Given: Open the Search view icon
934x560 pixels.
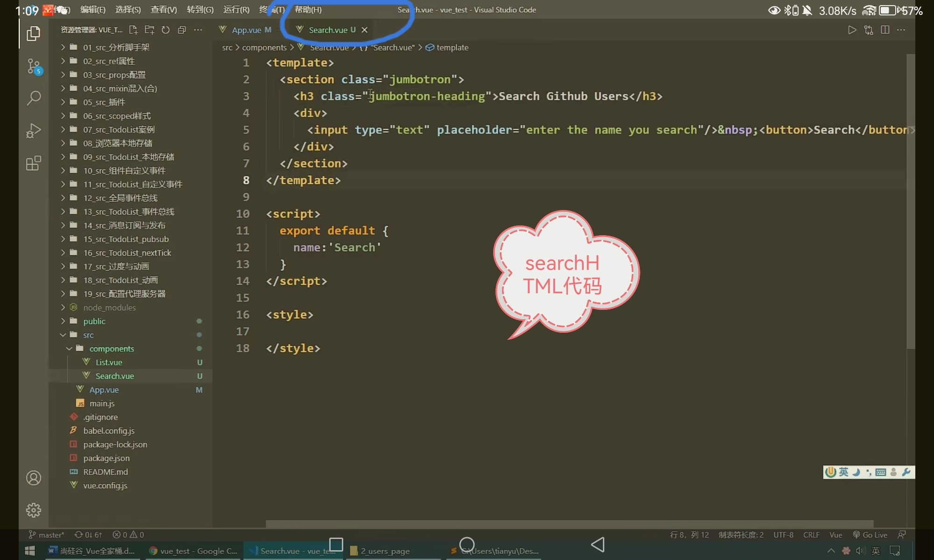Looking at the screenshot, I should point(34,98).
